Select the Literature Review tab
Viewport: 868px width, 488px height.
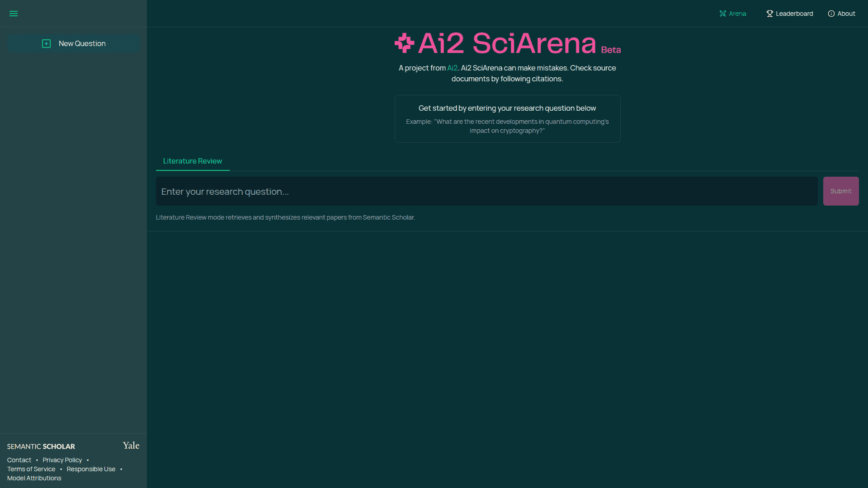click(193, 161)
